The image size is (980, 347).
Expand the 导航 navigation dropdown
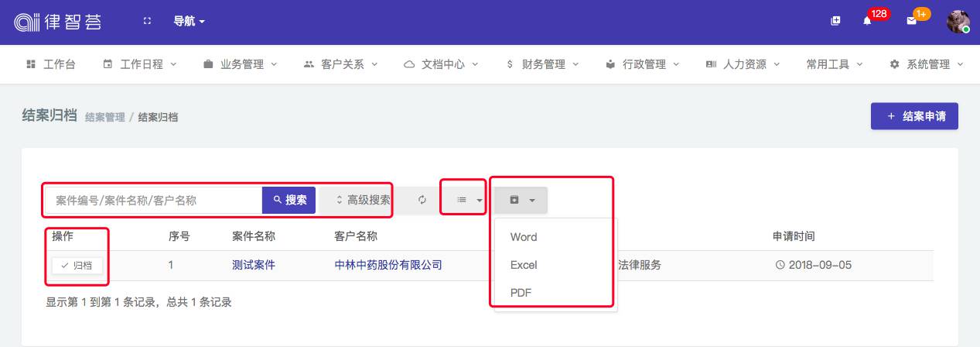[x=189, y=22]
